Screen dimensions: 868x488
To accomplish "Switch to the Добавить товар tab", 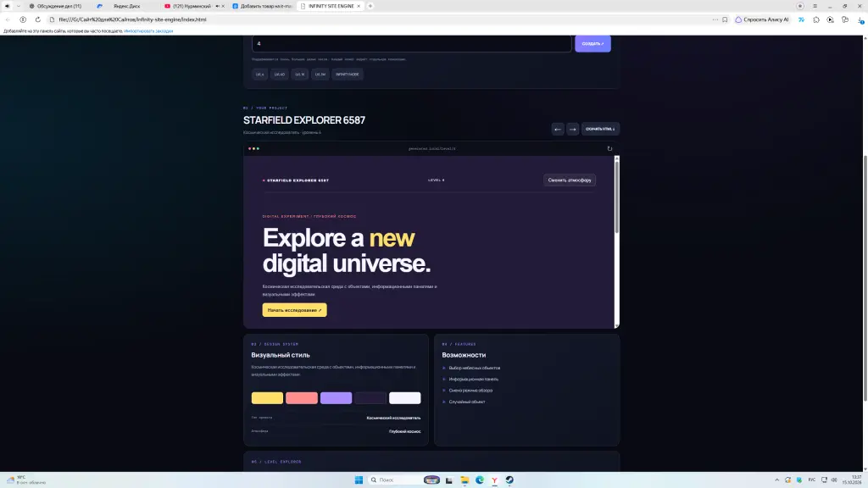I will click(x=264, y=6).
